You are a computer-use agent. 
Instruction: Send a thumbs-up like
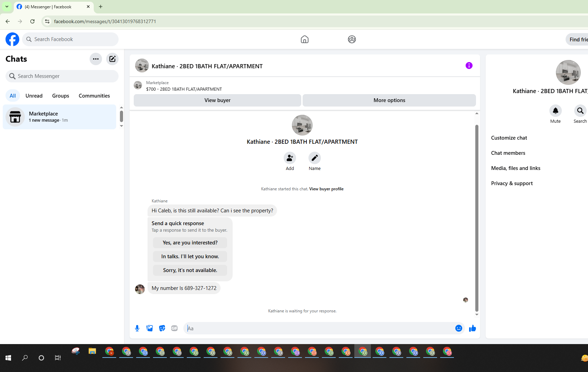[473, 328]
